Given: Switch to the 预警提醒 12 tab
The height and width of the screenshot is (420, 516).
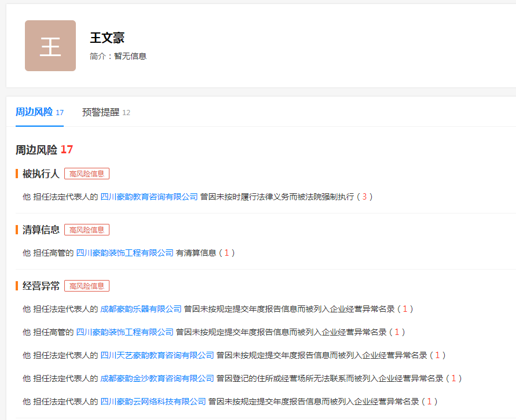Looking at the screenshot, I should pyautogui.click(x=106, y=112).
